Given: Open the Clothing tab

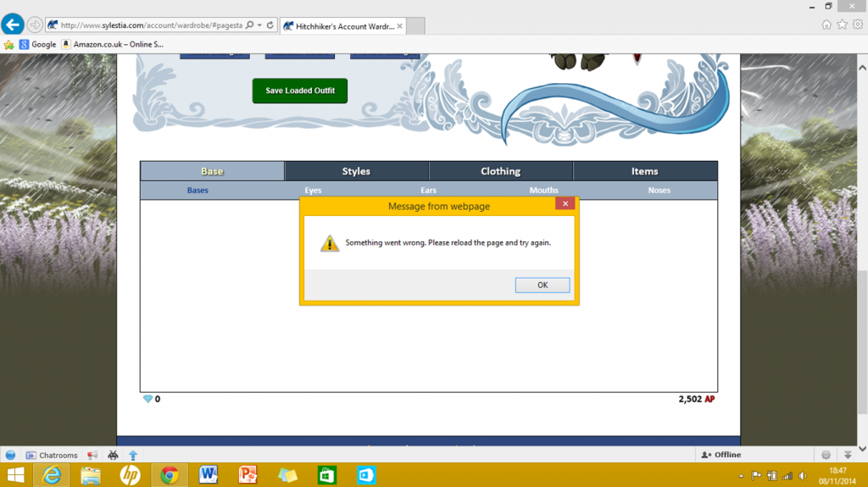Looking at the screenshot, I should pyautogui.click(x=500, y=171).
